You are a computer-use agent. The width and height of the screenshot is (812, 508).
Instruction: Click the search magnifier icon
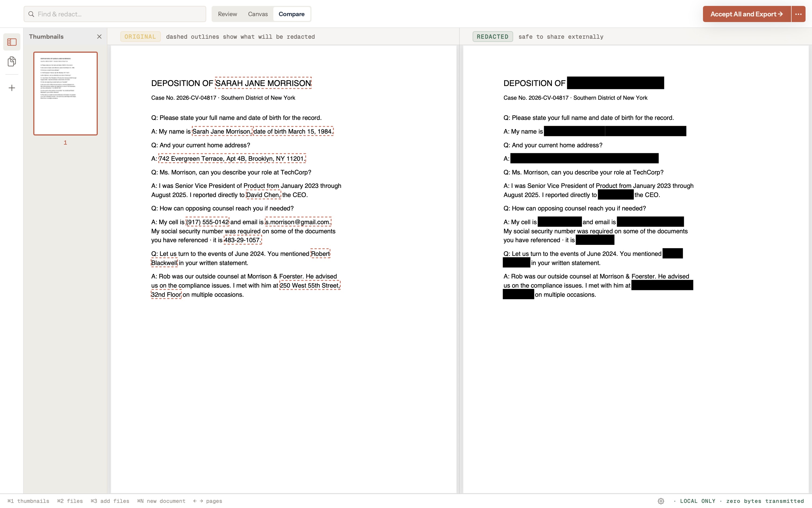[x=31, y=14]
